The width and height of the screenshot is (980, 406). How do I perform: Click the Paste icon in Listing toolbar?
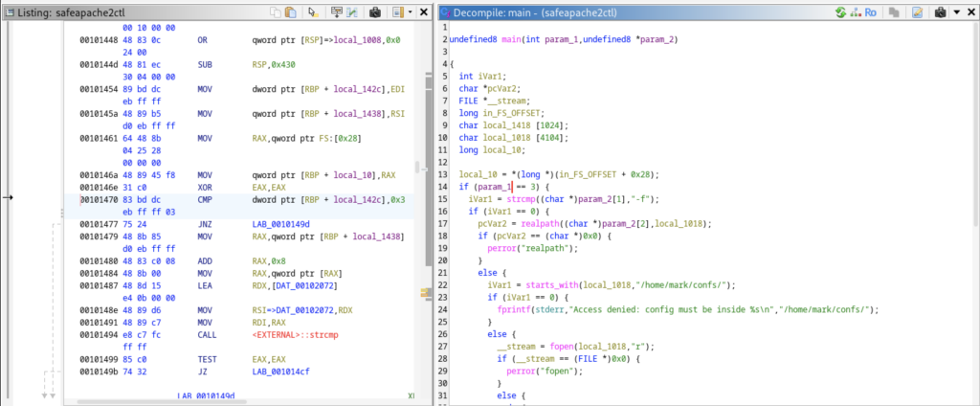click(290, 12)
